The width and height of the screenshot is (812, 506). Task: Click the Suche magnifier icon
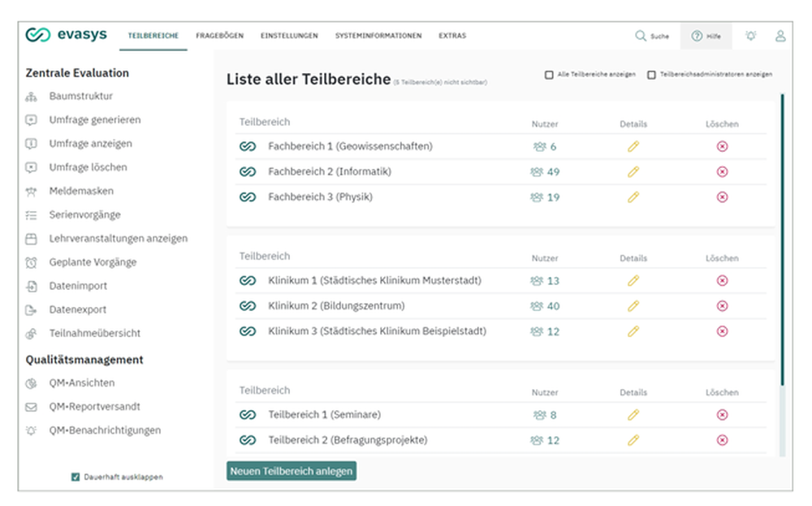pyautogui.click(x=641, y=36)
